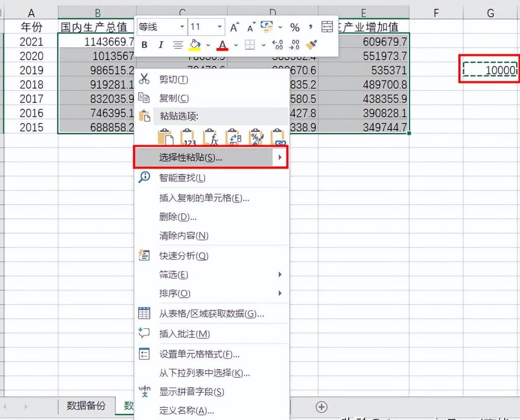This screenshot has width=520, height=420.
Task: Open 设置单元格格式(F)... dialog entry
Action: [x=212, y=354]
